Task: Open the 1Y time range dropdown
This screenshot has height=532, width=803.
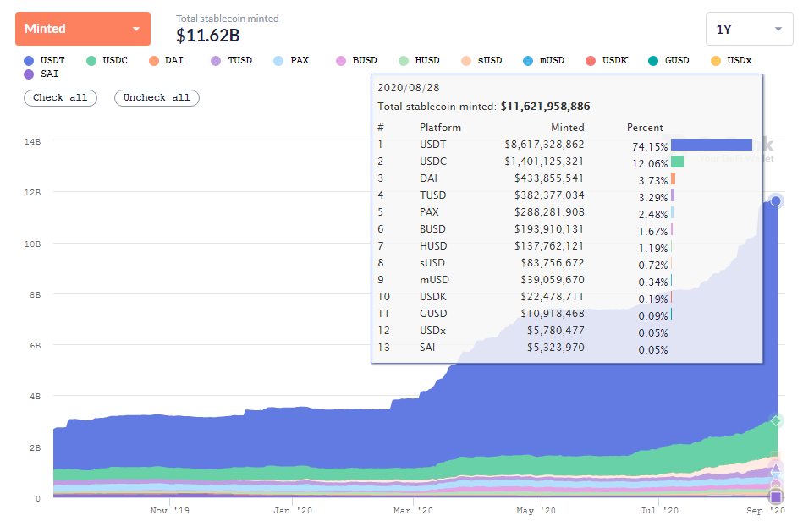Action: (749, 29)
